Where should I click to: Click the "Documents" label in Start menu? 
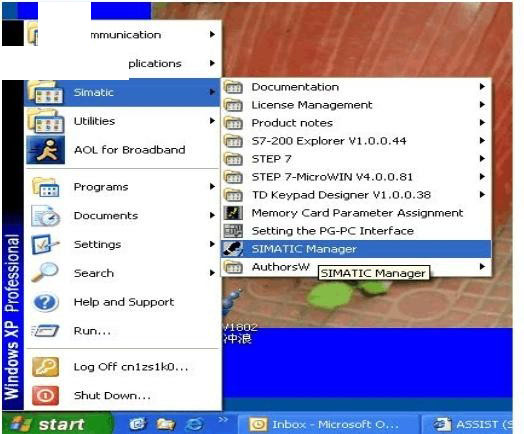[106, 215]
